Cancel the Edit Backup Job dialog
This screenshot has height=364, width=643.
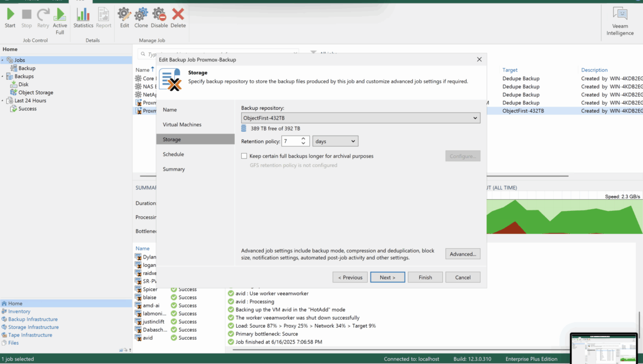tap(463, 277)
